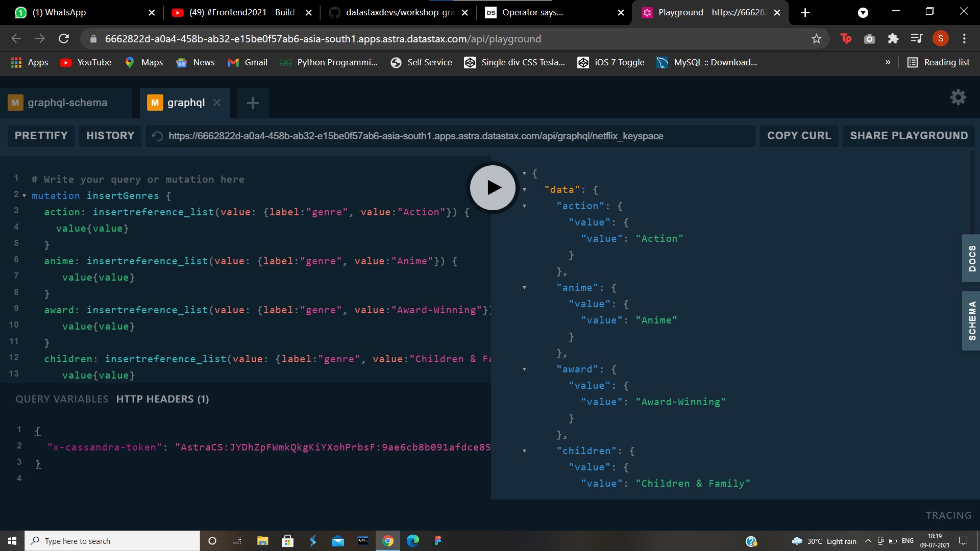The height and width of the screenshot is (551, 980).
Task: Toggle the mutation fold arrow on line 2
Action: point(23,195)
